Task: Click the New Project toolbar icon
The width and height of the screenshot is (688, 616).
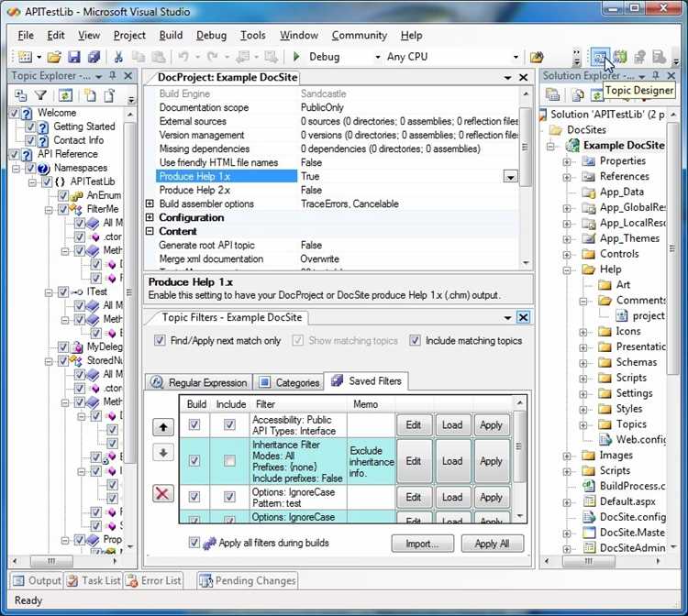Action: tap(25, 57)
